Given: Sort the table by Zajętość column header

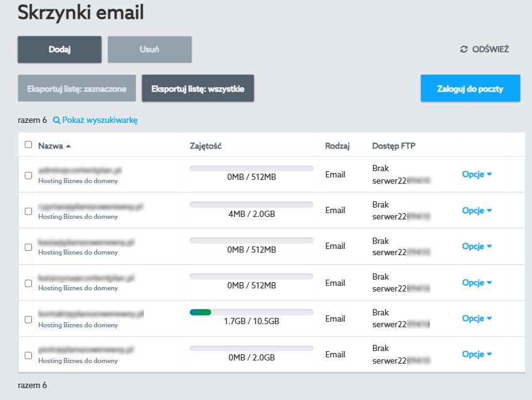Looking at the screenshot, I should tap(206, 146).
